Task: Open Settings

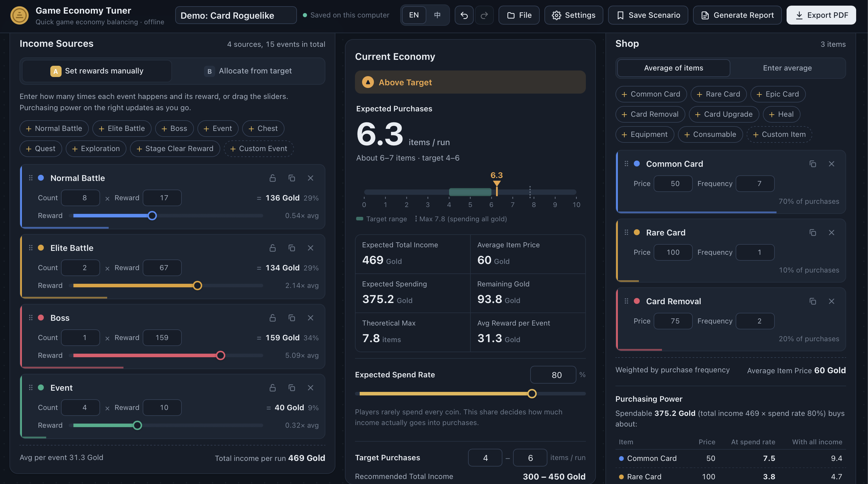Action: (573, 15)
